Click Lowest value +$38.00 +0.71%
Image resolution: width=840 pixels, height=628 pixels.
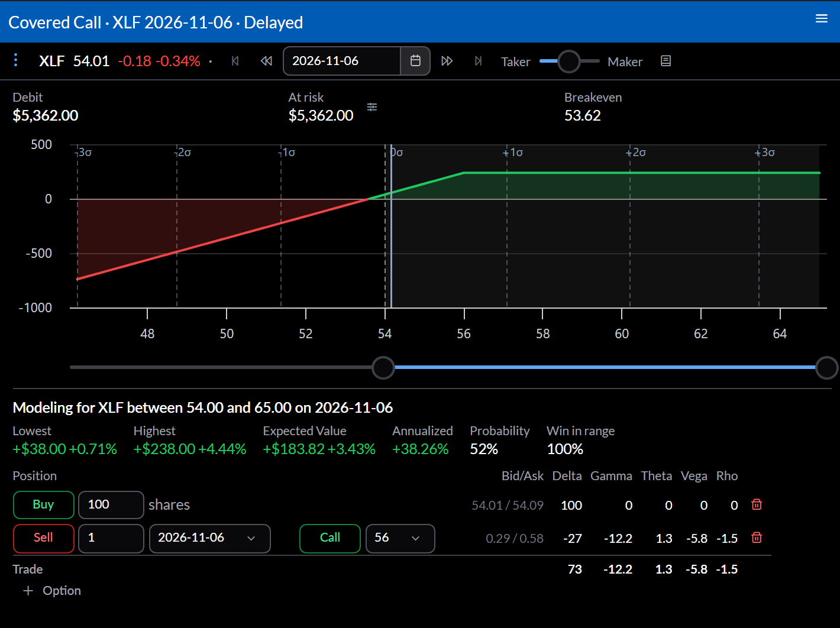click(x=64, y=449)
